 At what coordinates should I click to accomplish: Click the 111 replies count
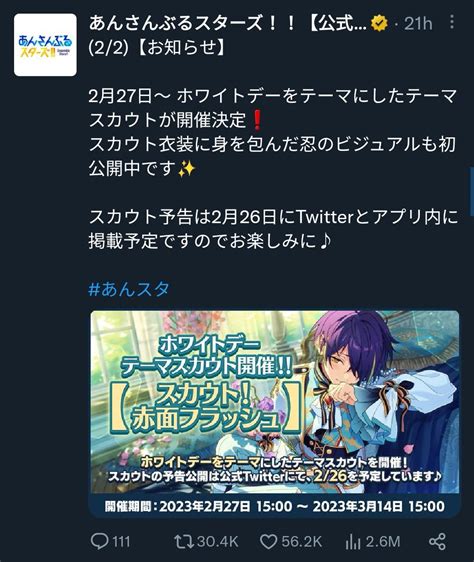point(121,541)
